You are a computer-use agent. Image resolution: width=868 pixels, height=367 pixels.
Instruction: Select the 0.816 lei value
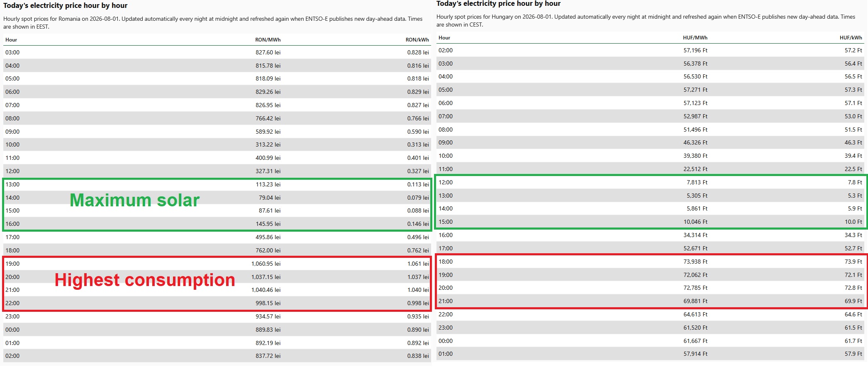pos(418,66)
